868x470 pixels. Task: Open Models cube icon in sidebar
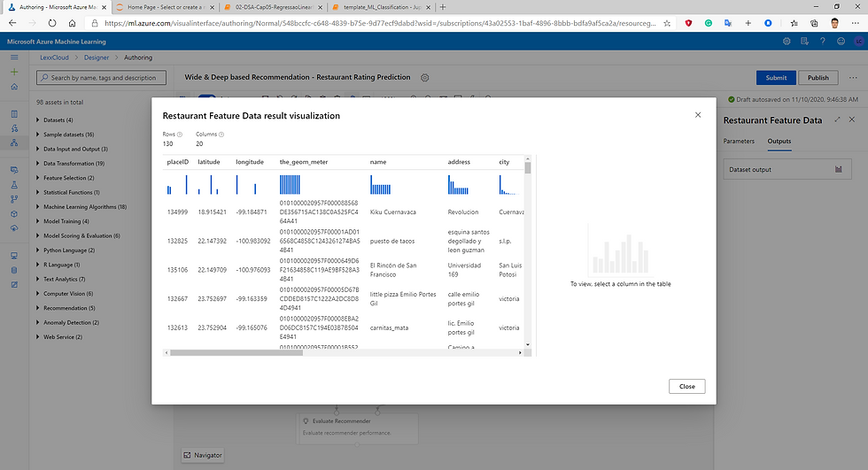point(14,214)
